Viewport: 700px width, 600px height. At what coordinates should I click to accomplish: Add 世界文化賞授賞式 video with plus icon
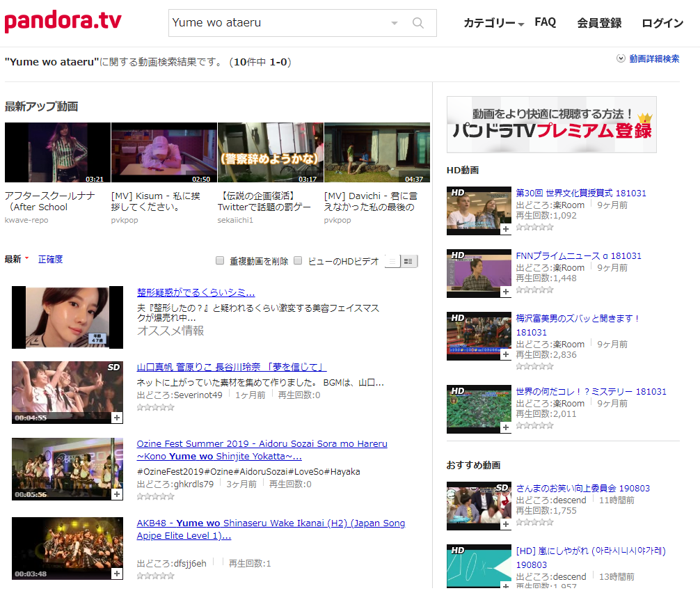pyautogui.click(x=505, y=229)
